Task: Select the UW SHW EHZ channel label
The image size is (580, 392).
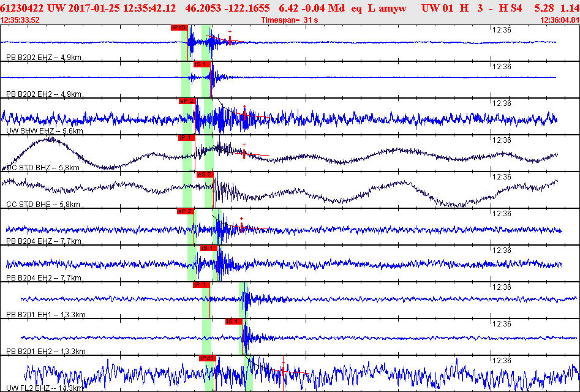Action: pyautogui.click(x=45, y=131)
